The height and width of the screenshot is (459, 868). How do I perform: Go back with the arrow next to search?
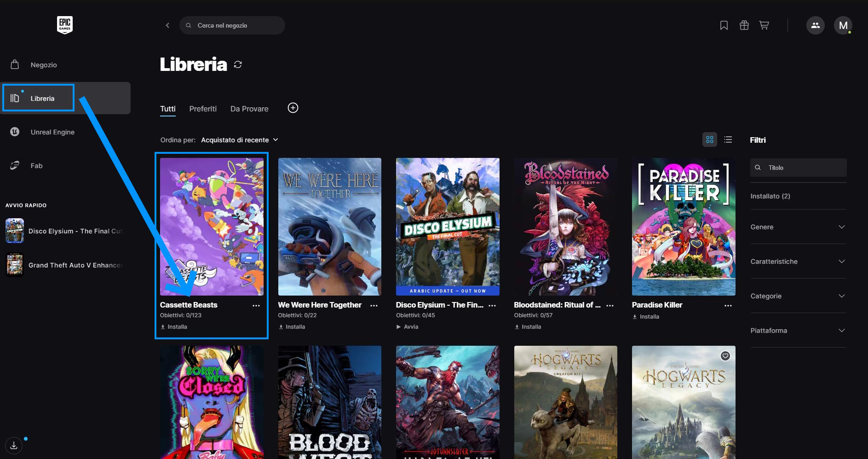point(167,25)
